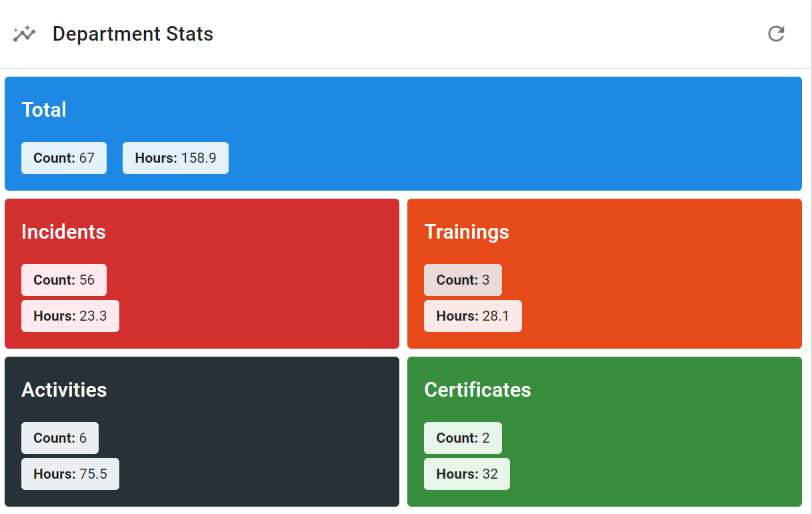Click the Incidents card heading
The height and width of the screenshot is (514, 812).
63,232
